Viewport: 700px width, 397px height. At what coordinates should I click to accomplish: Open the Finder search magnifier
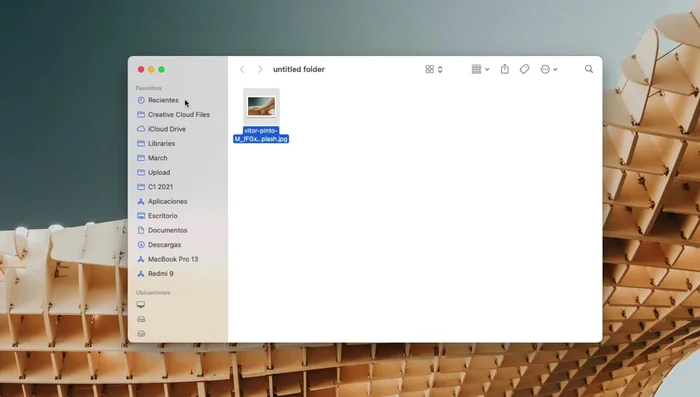(x=589, y=69)
